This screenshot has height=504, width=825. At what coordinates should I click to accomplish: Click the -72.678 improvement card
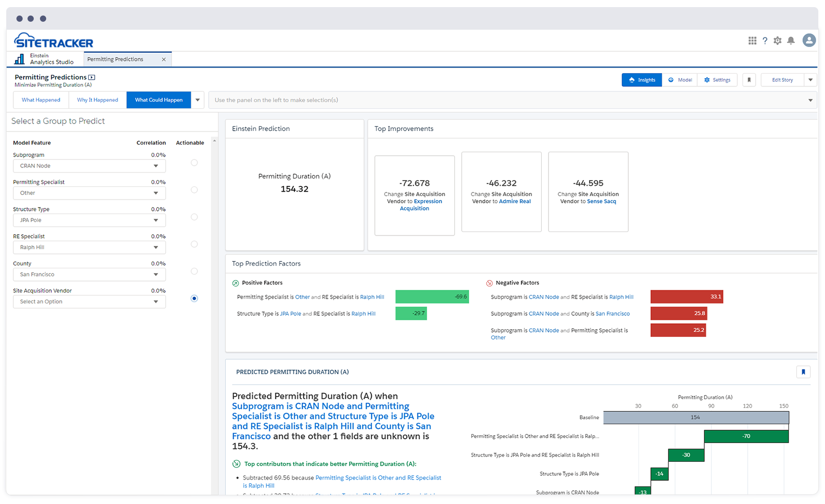tap(414, 195)
